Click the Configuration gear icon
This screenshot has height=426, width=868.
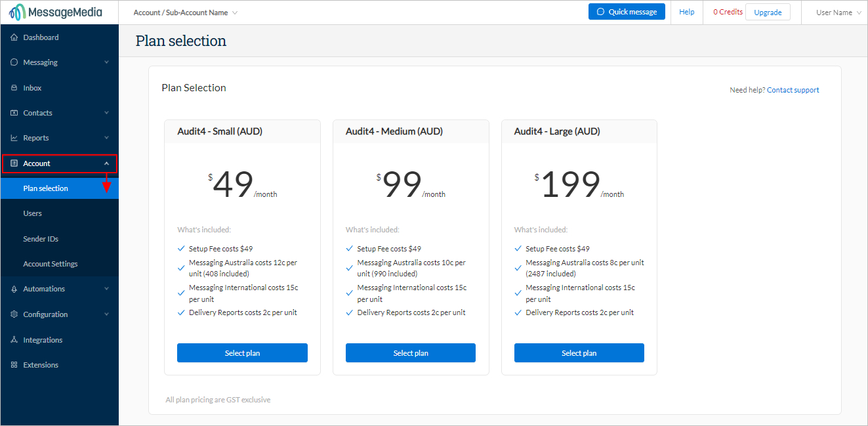click(x=14, y=314)
